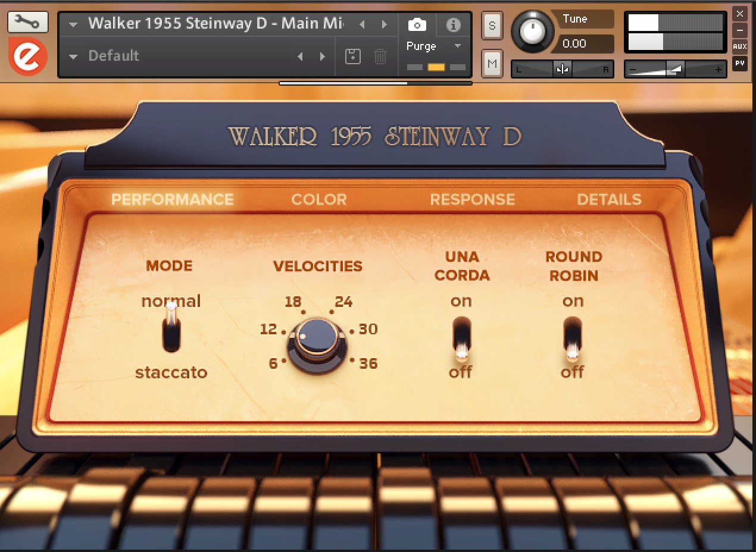The image size is (756, 552).
Task: Set velocities to 6
Action: point(273,363)
